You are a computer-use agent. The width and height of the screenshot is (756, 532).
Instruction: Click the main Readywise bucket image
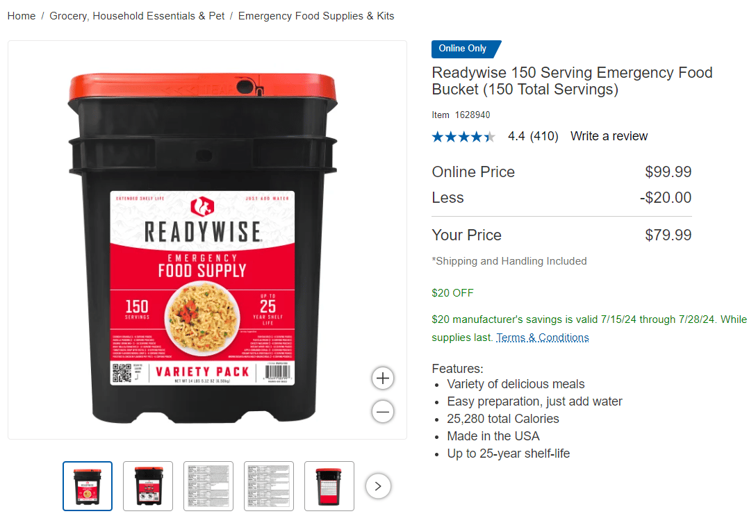point(202,248)
